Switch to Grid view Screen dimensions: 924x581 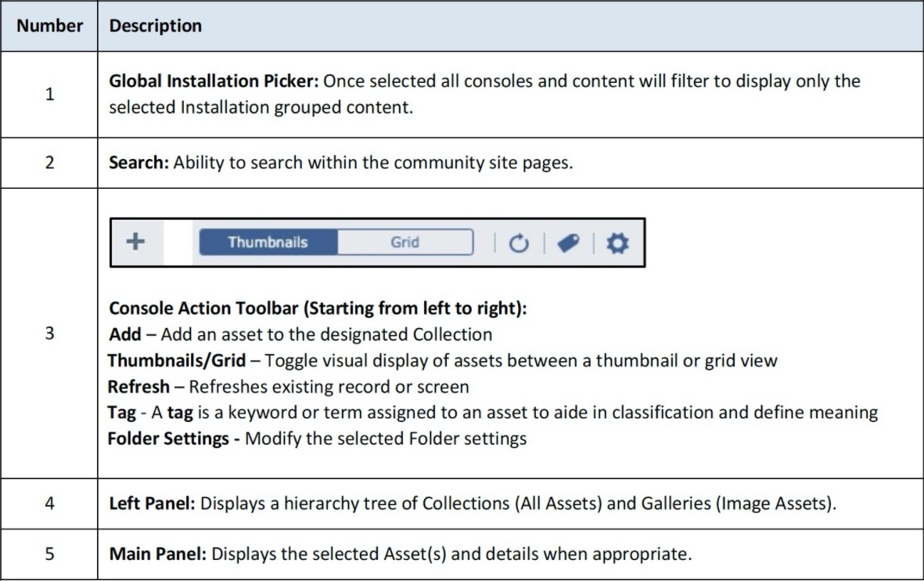point(404,243)
